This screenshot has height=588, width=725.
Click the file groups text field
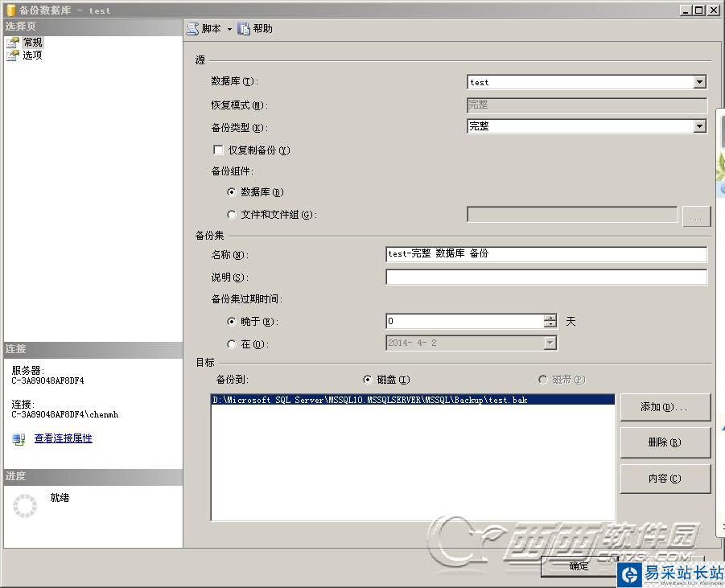coord(572,215)
